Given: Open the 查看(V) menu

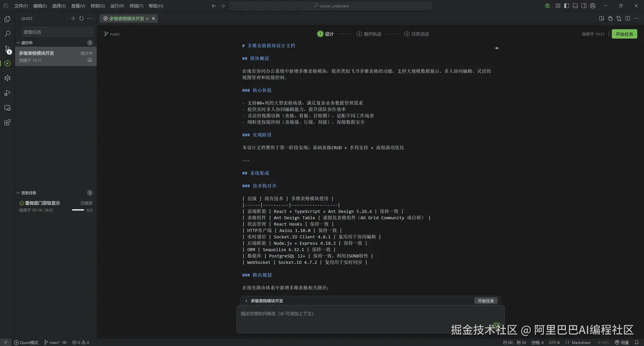Looking at the screenshot, I should [x=78, y=6].
